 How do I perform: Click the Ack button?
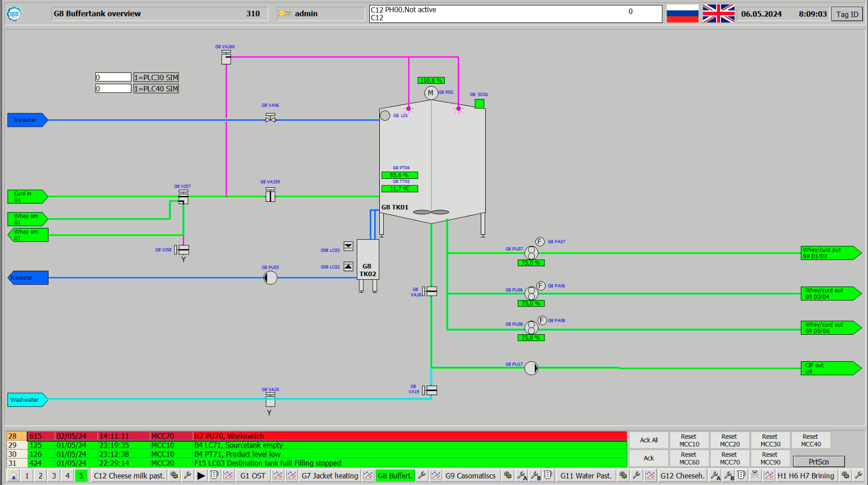pos(649,458)
